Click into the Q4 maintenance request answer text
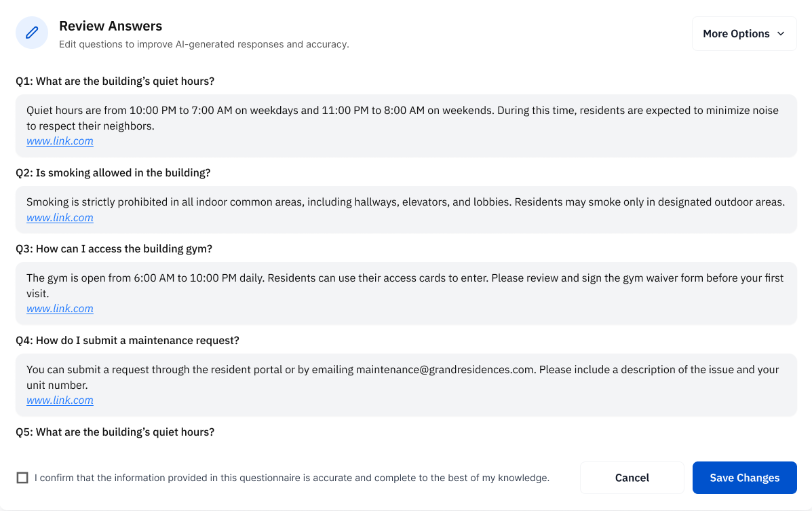Screen dimensions: 812x511 pyautogui.click(x=402, y=377)
